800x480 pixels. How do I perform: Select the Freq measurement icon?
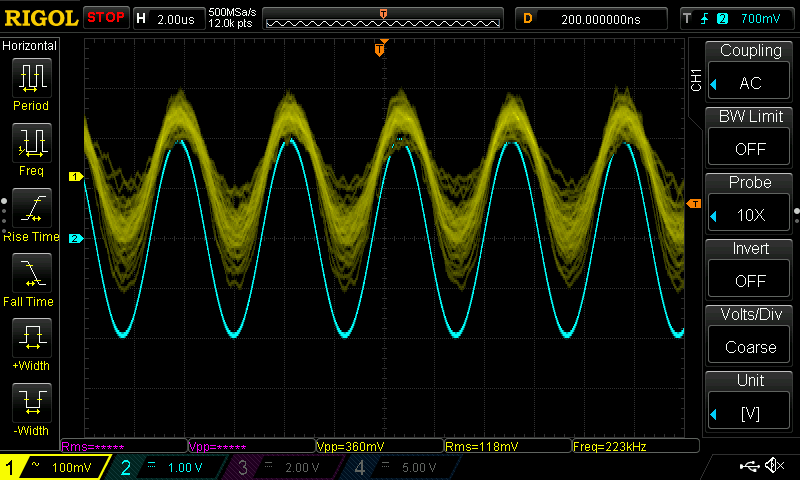coord(32,143)
